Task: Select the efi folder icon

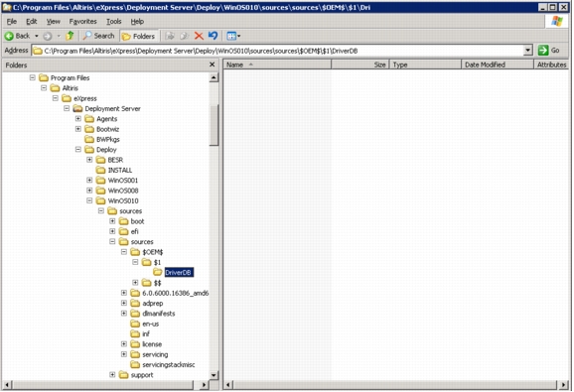Action: tap(124, 231)
